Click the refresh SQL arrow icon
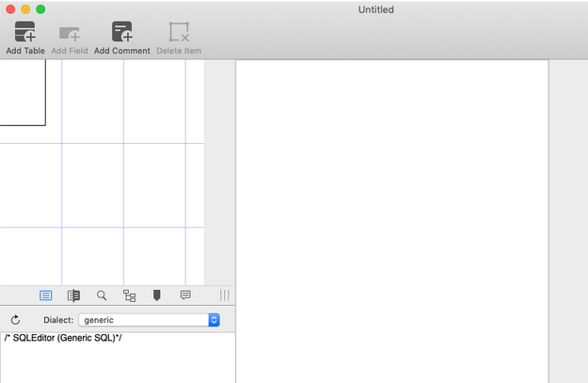Screen dimensions: 588x383 pos(15,320)
